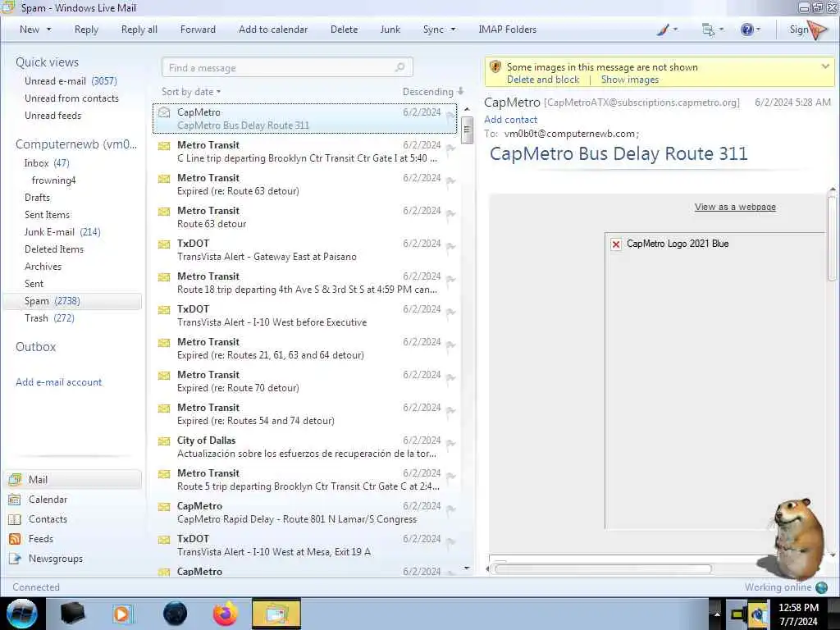Toggle Descending sort order
840x630 pixels.
[x=433, y=92]
